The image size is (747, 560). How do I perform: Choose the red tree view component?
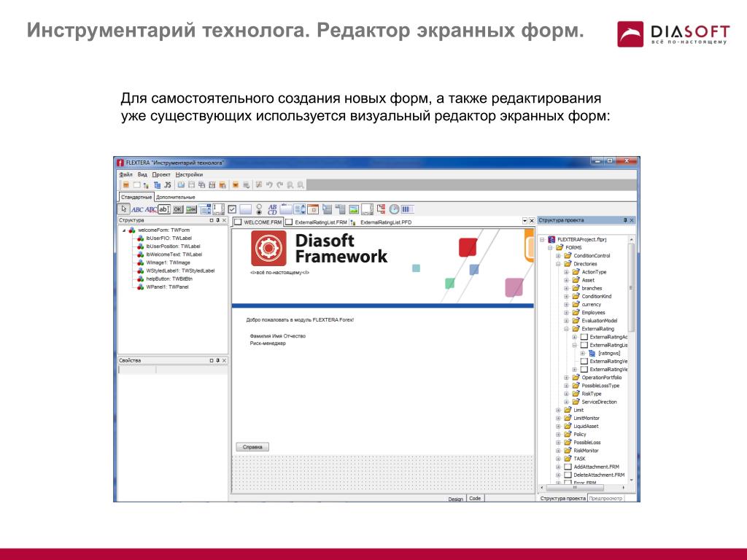click(381, 209)
